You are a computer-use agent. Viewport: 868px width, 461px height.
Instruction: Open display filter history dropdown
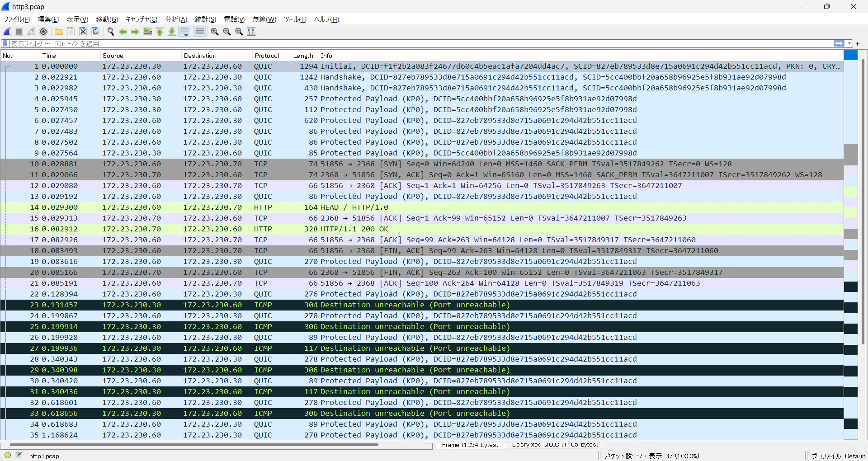click(x=850, y=44)
